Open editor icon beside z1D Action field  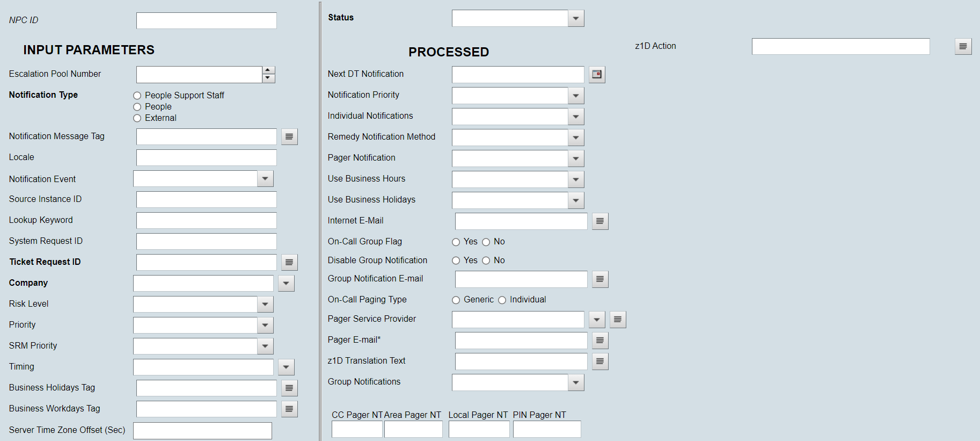tap(963, 47)
